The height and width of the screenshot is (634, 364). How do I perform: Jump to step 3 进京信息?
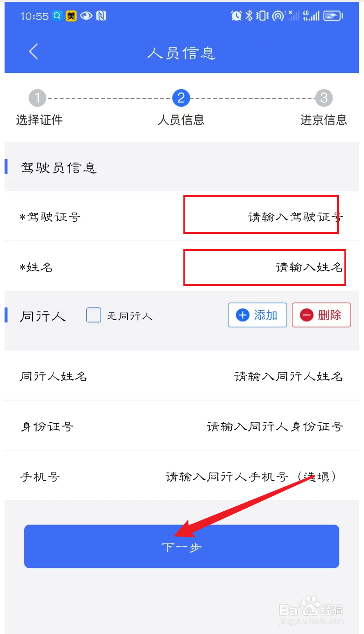coord(324,98)
